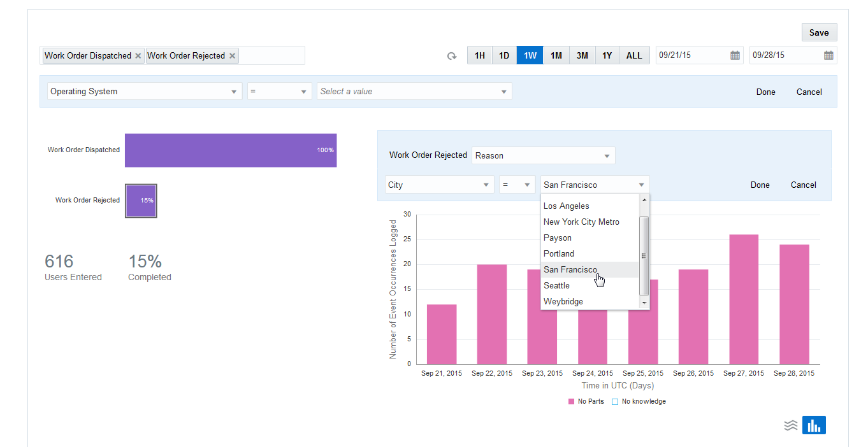This screenshot has width=868, height=447.
Task: Click the refresh icon
Action: (452, 56)
